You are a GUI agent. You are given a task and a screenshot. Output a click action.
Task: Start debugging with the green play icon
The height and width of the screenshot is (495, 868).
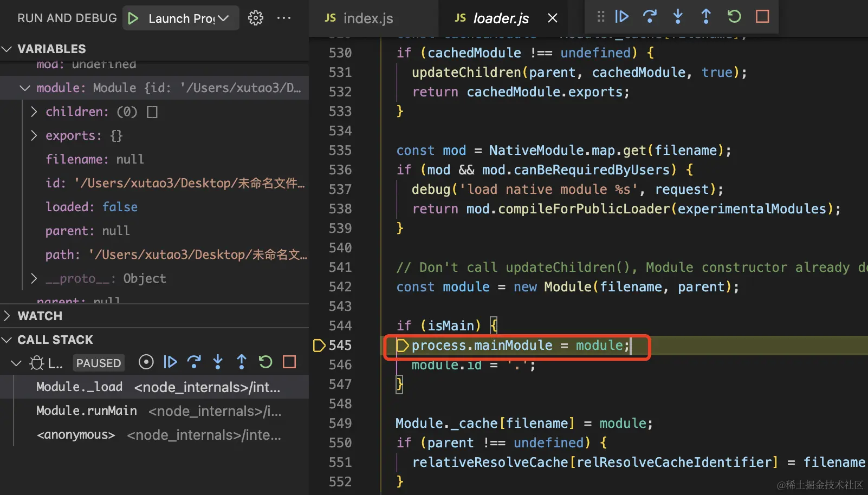(x=133, y=18)
